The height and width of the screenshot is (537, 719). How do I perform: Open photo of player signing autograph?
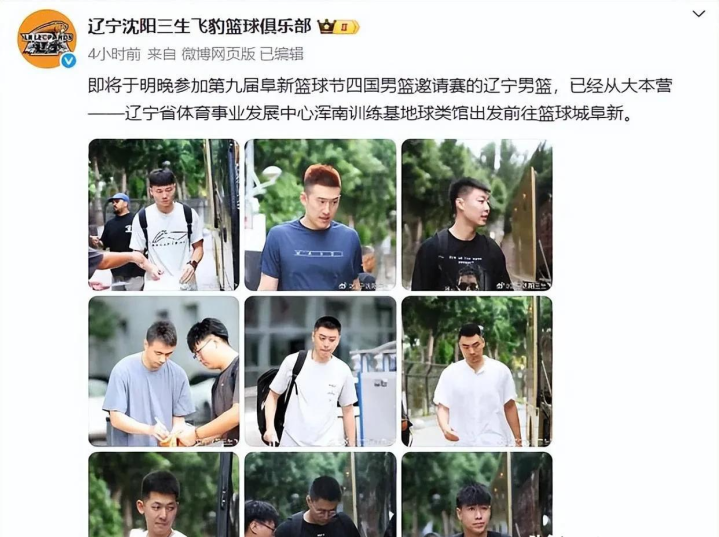coord(164,371)
